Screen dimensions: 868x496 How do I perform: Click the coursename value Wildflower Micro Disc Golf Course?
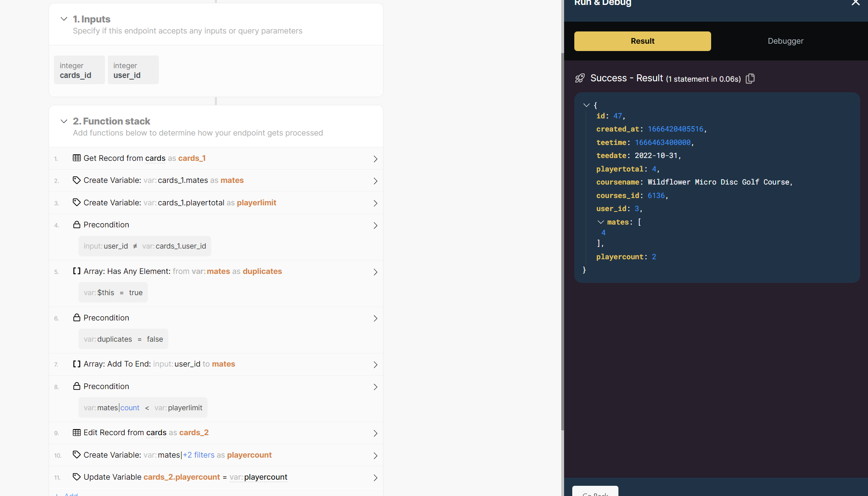click(718, 182)
